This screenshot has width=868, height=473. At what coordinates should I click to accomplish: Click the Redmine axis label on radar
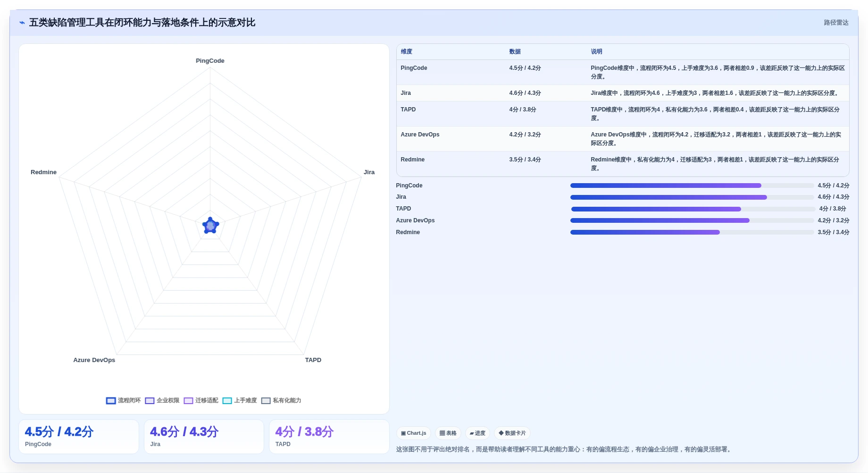pyautogui.click(x=43, y=172)
